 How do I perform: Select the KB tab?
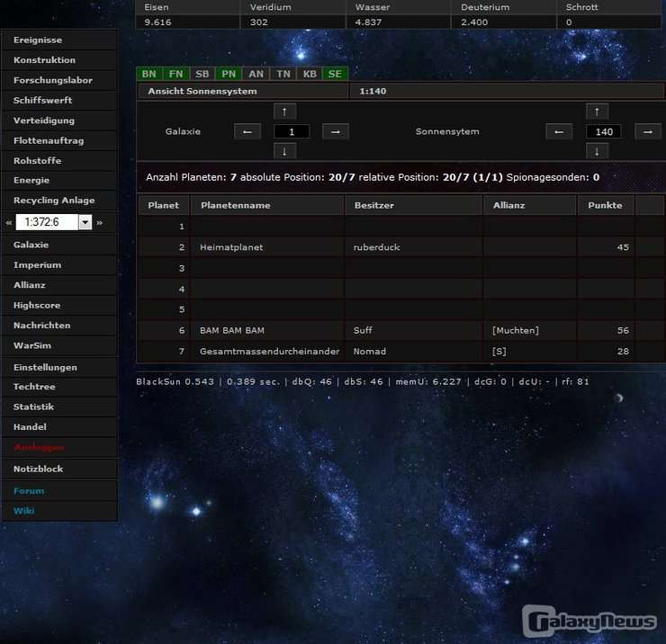(310, 74)
